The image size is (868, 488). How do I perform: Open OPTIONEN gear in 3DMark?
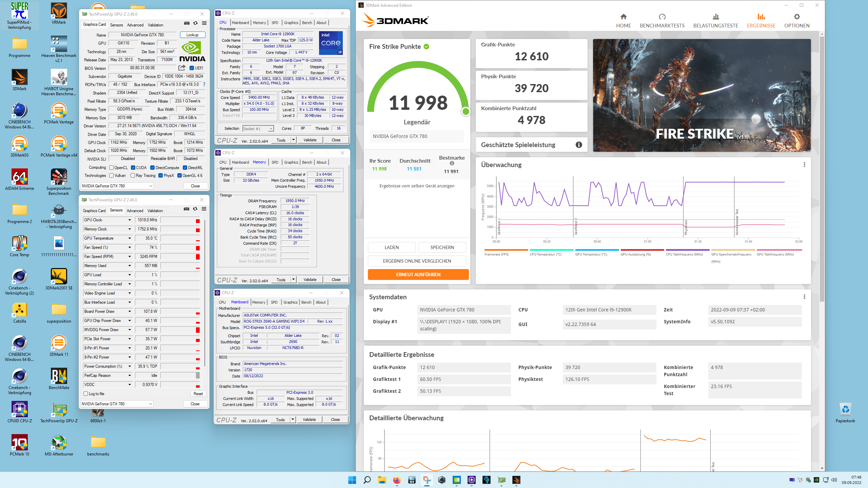[x=796, y=21]
